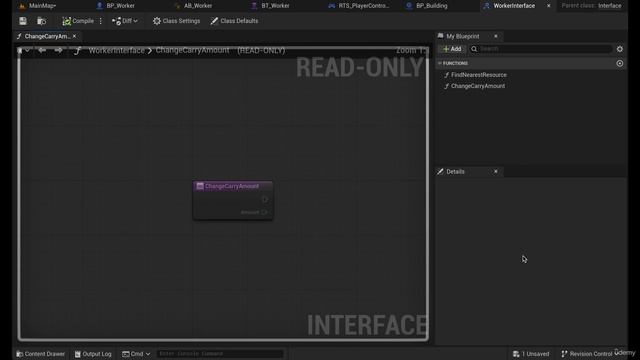Save the current blueprint asset
This screenshot has height=360, width=640.
[x=23, y=21]
